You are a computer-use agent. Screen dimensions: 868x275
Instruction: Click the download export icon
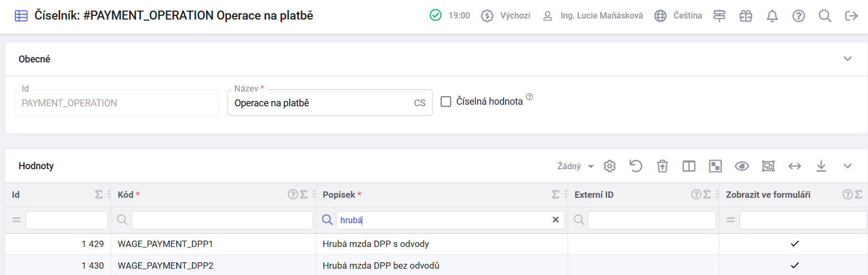tap(821, 166)
